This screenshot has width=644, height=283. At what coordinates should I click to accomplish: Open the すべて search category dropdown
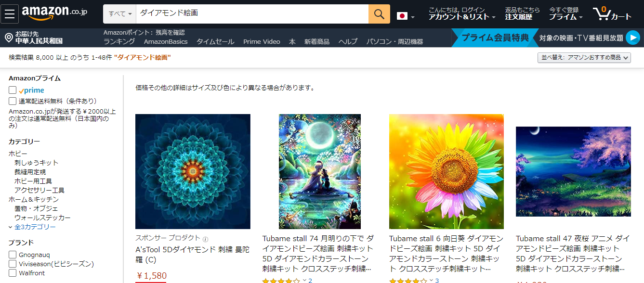[120, 14]
